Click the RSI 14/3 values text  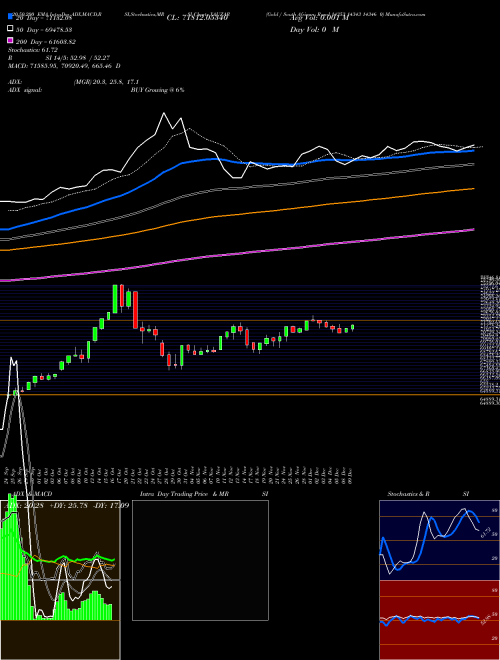pyautogui.click(x=59, y=58)
